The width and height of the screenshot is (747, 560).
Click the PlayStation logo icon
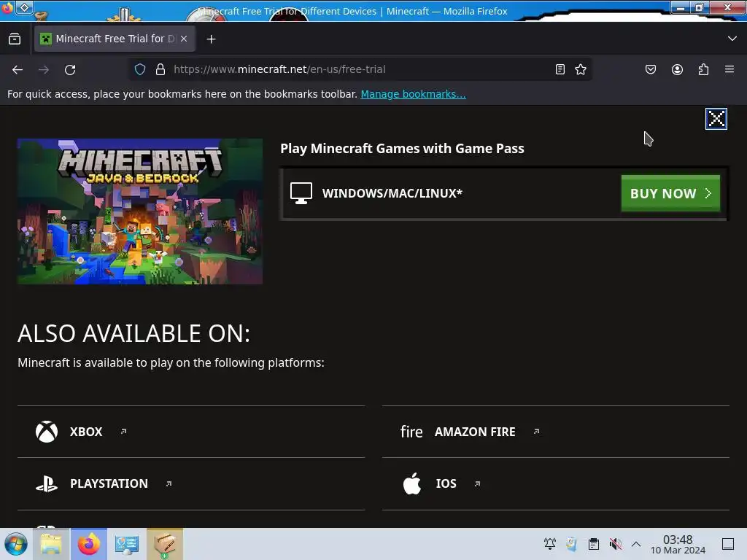[x=47, y=484]
